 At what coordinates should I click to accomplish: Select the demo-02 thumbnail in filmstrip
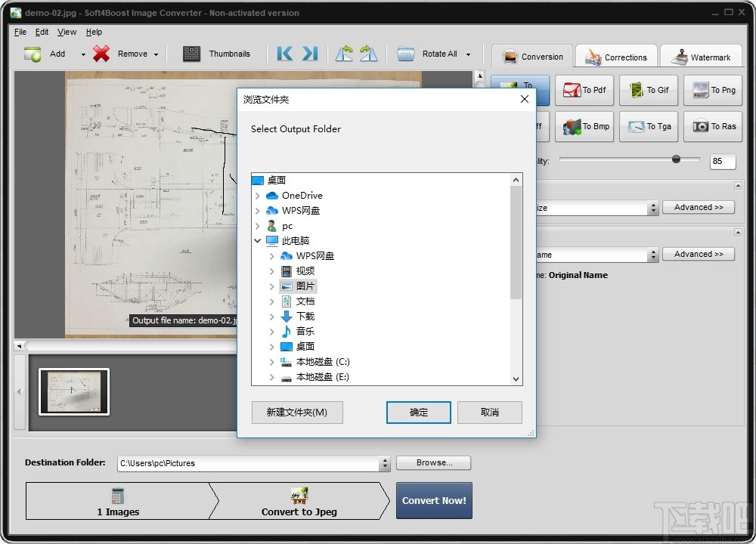coord(73,391)
